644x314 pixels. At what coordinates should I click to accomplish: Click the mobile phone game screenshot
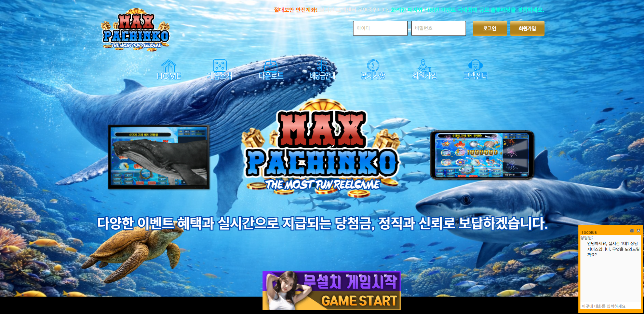point(482,155)
